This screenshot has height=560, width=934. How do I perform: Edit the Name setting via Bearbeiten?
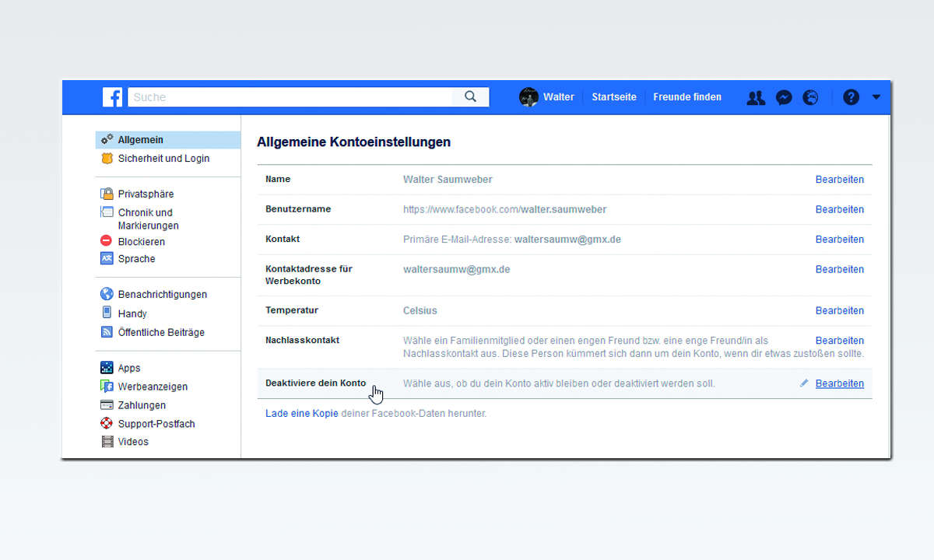click(840, 180)
